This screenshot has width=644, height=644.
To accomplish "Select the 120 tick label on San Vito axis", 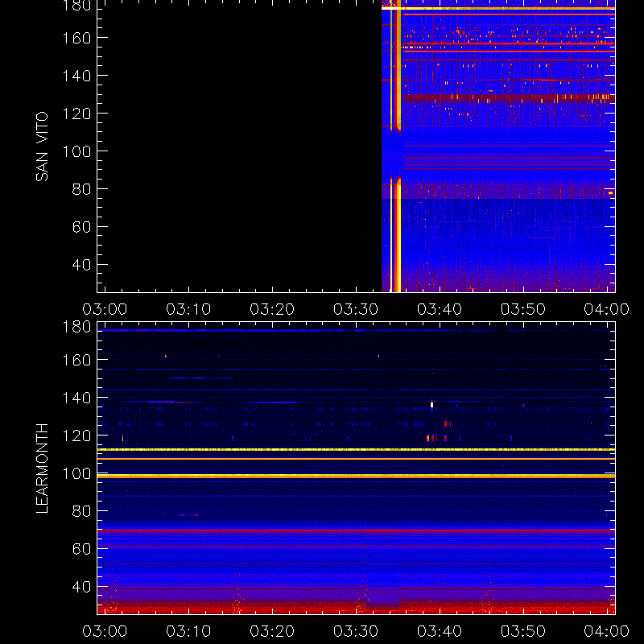I will point(76,114).
